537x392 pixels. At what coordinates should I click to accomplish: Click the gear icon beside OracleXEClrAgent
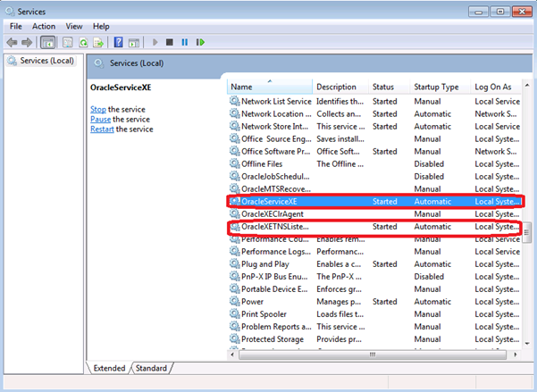click(235, 214)
